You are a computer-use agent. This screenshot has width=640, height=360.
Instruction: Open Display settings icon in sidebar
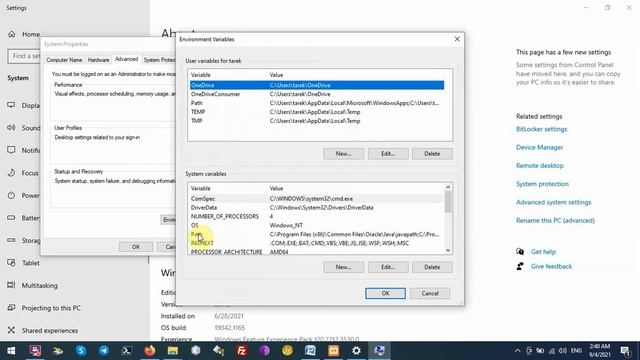point(11,105)
